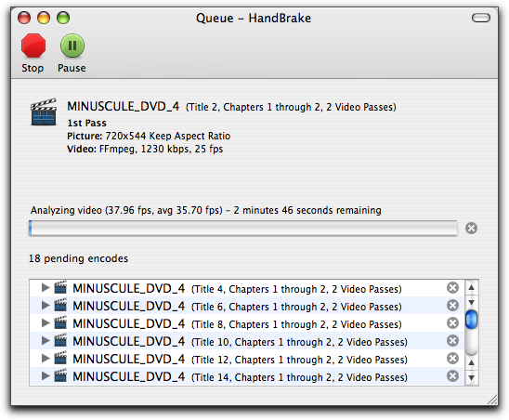Click the clapperboard icon of current encode
This screenshot has width=509, height=420.
[44, 112]
